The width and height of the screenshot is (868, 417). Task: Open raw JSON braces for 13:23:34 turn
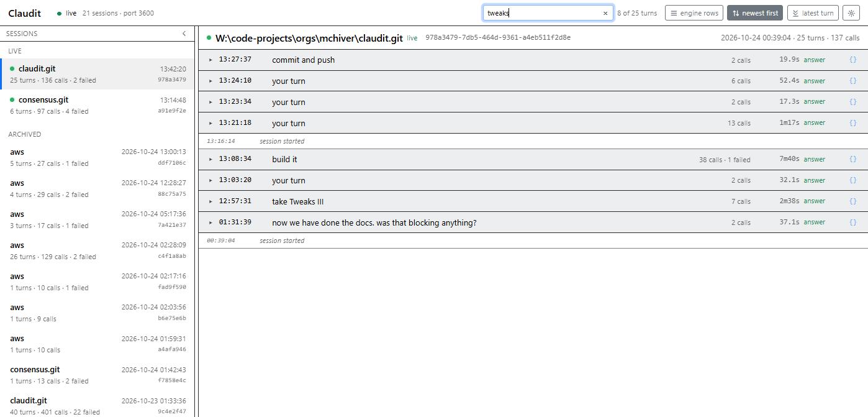coord(852,102)
